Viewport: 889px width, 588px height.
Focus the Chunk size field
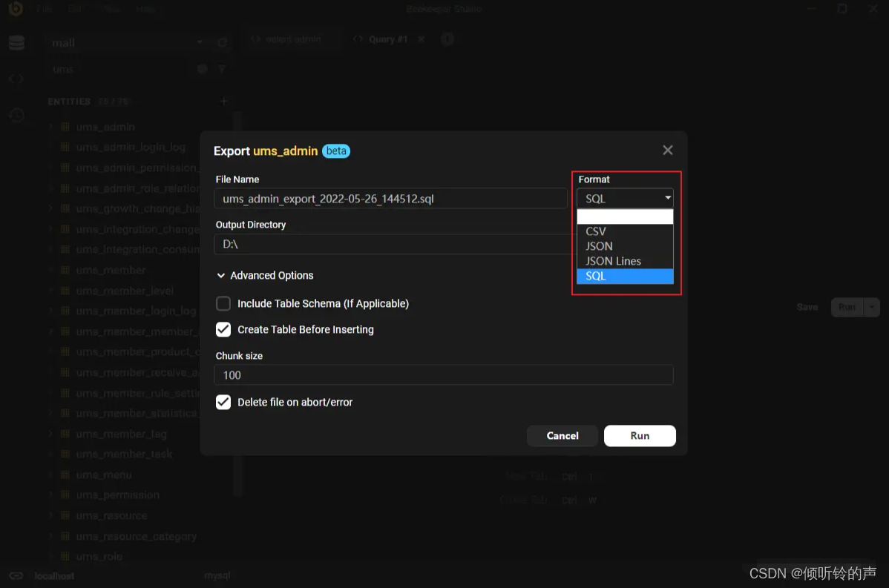point(444,375)
